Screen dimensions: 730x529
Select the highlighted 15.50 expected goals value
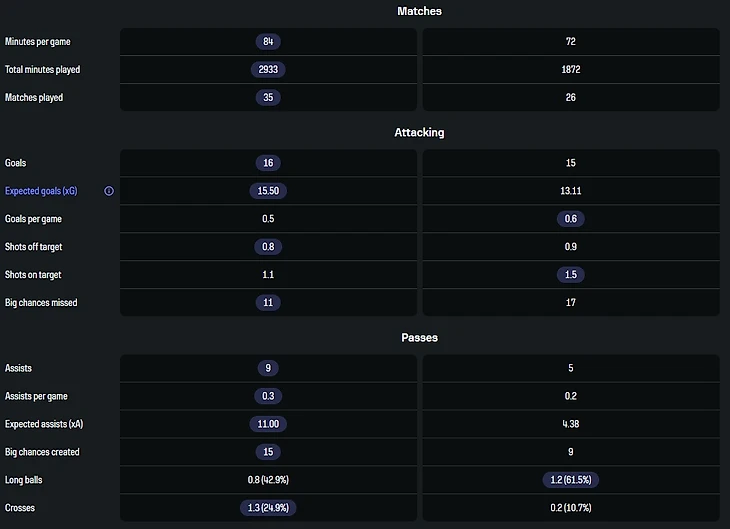pos(268,191)
